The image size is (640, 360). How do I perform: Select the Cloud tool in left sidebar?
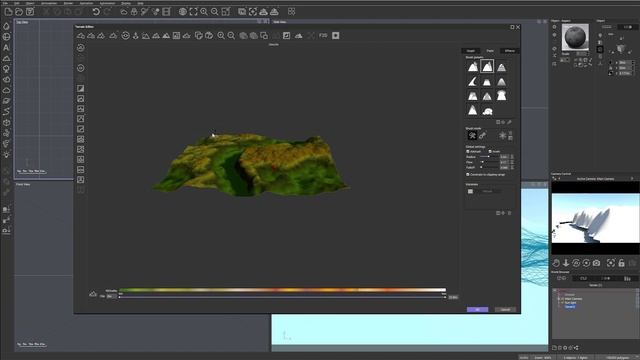(x=6, y=90)
